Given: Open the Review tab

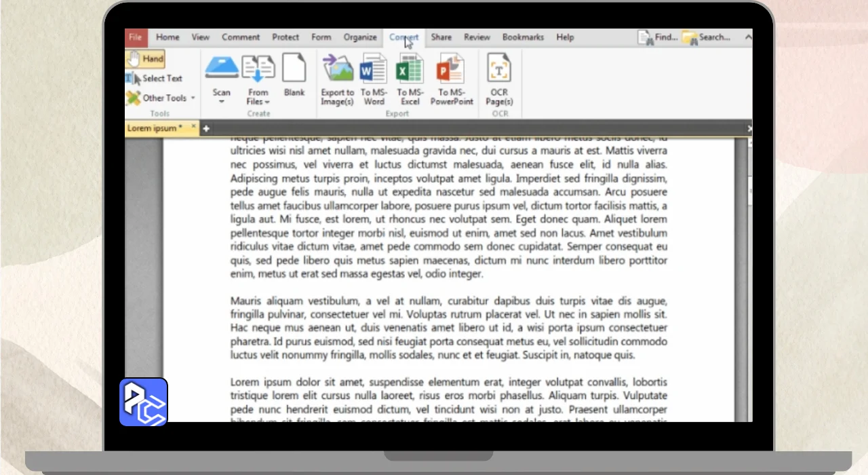Looking at the screenshot, I should coord(477,37).
